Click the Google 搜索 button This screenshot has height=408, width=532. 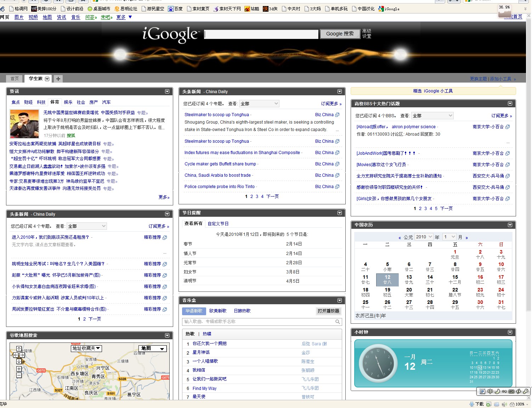pyautogui.click(x=340, y=34)
